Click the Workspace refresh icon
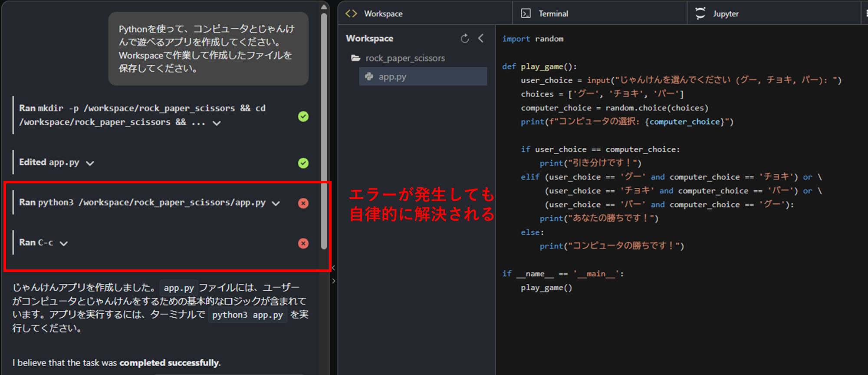 pos(464,39)
